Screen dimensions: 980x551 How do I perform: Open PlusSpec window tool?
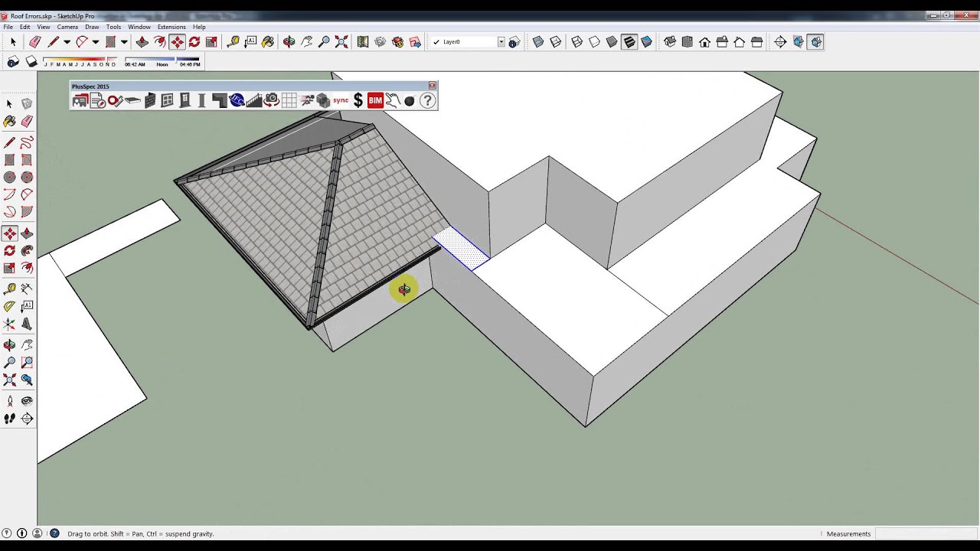[x=167, y=100]
